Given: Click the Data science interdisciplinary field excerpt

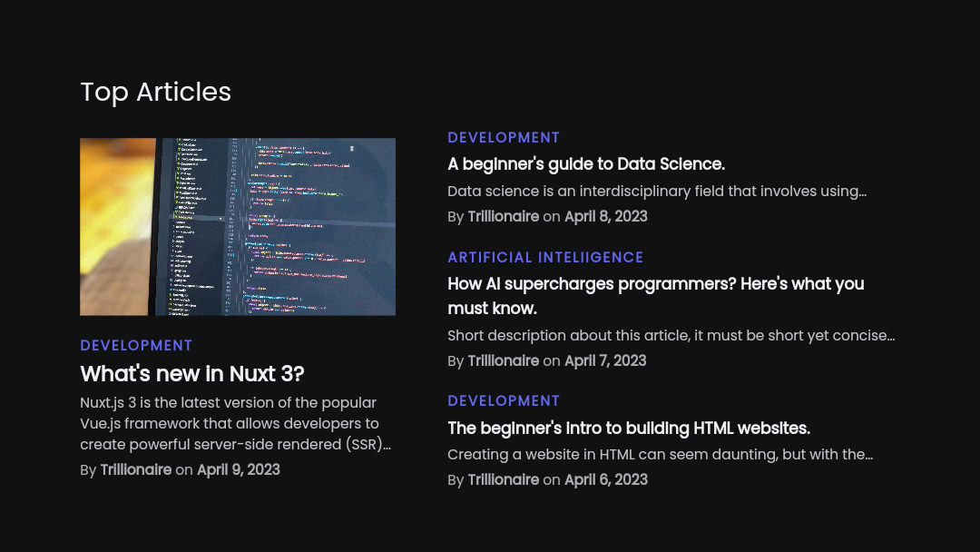Looking at the screenshot, I should click(657, 192).
